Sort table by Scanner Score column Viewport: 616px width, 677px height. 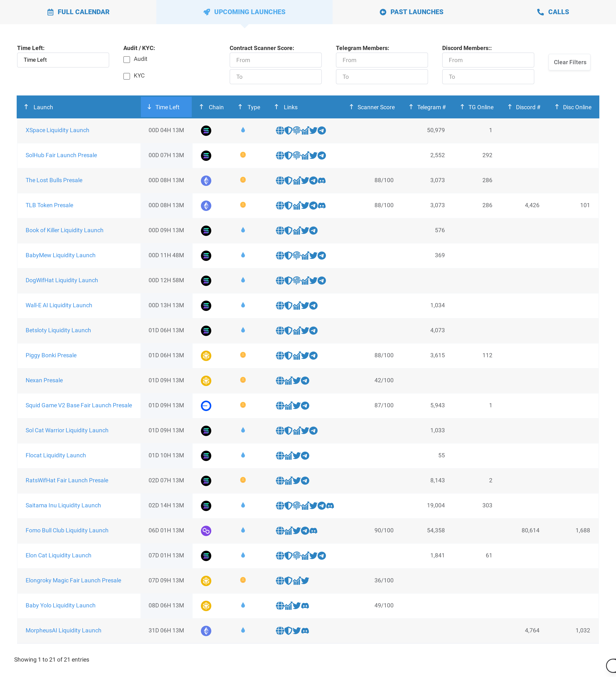point(372,107)
